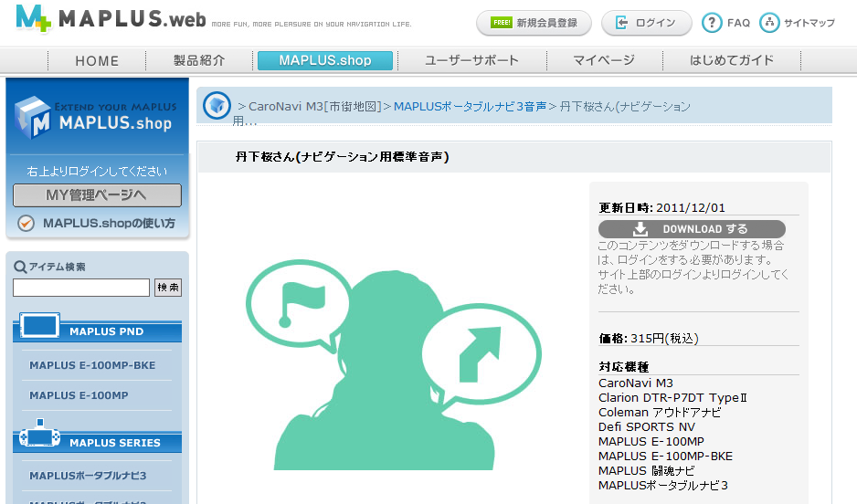Click the CaroNavi M3[市街地図] breadcrumb text
This screenshot has height=504, width=857.
click(x=315, y=107)
